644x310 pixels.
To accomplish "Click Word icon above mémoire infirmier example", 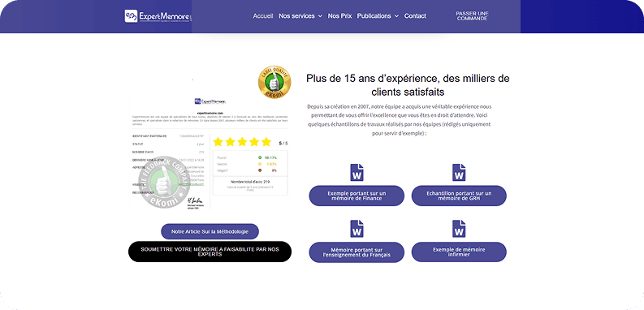I will click(x=459, y=229).
